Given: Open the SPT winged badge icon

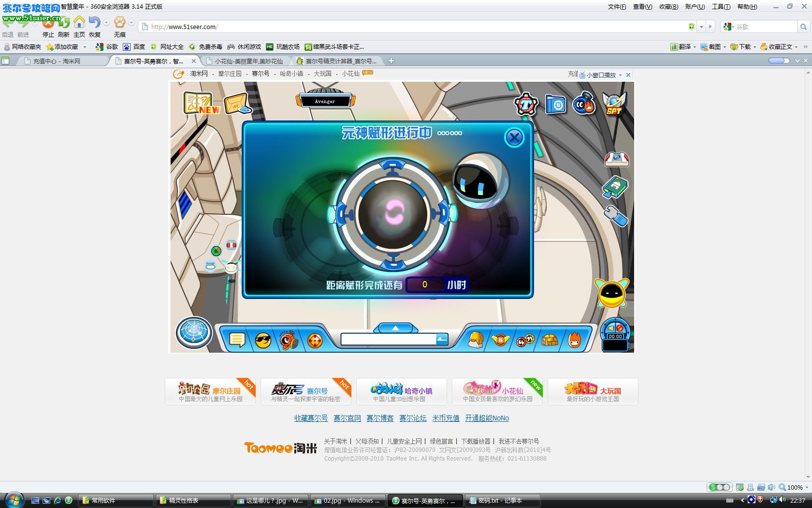Looking at the screenshot, I should [x=614, y=103].
